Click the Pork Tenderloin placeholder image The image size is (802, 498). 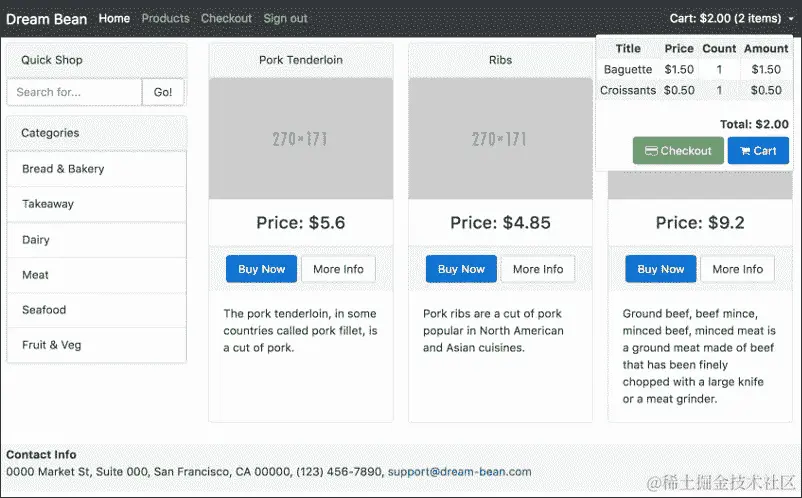(301, 139)
